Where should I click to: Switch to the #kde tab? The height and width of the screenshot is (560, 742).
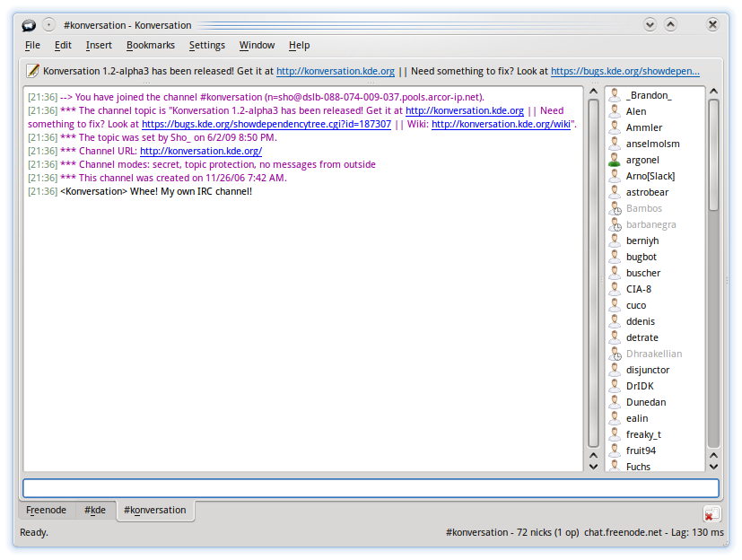(95, 510)
